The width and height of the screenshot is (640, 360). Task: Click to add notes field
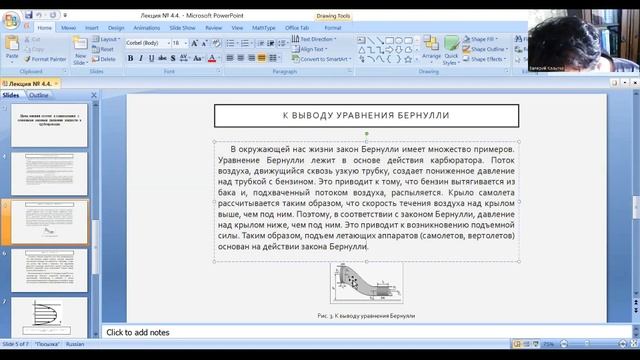pyautogui.click(x=367, y=332)
